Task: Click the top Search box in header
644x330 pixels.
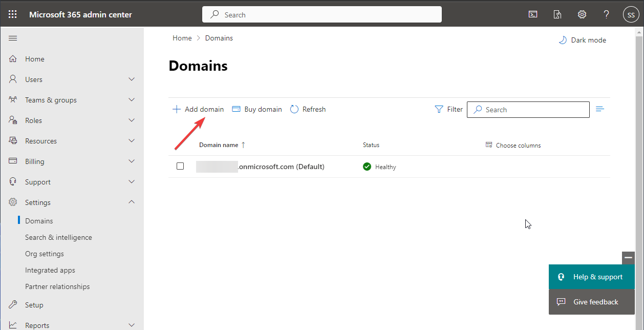Action: [322, 14]
